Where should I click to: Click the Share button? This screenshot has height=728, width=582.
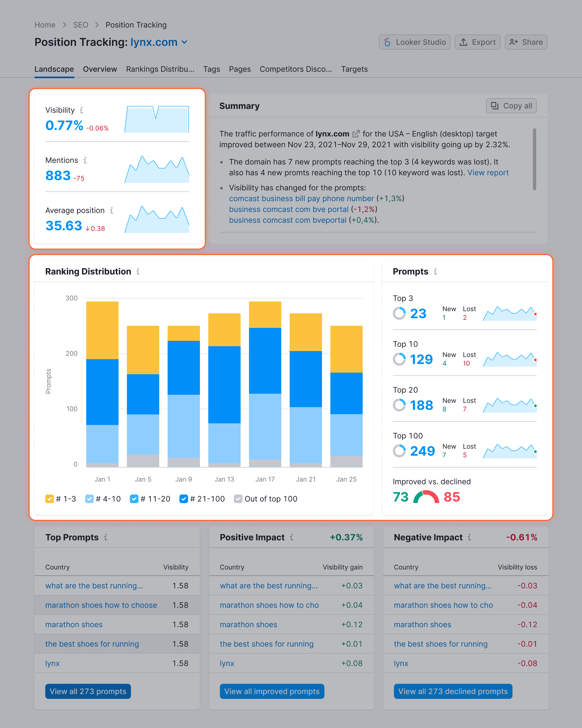(x=526, y=42)
